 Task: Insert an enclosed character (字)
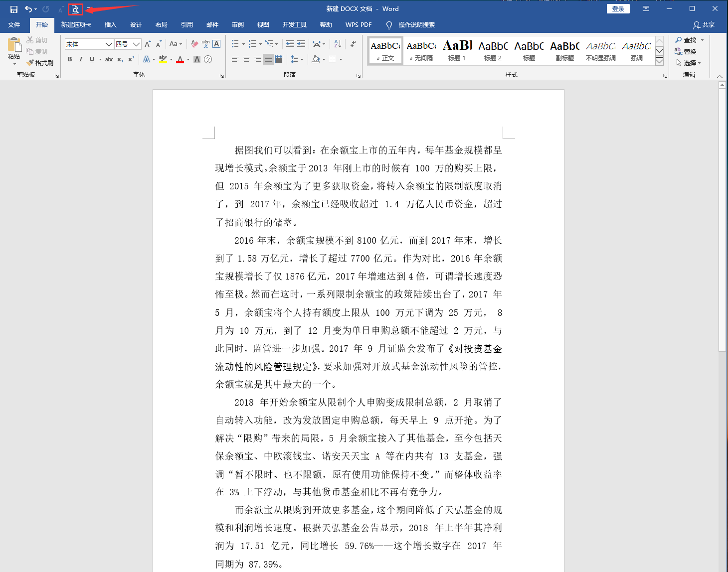208,59
